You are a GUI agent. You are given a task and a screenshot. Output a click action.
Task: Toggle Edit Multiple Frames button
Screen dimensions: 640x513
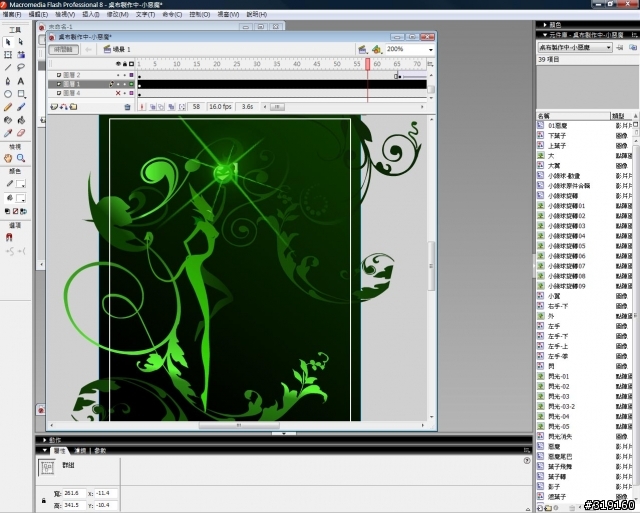tap(171, 107)
